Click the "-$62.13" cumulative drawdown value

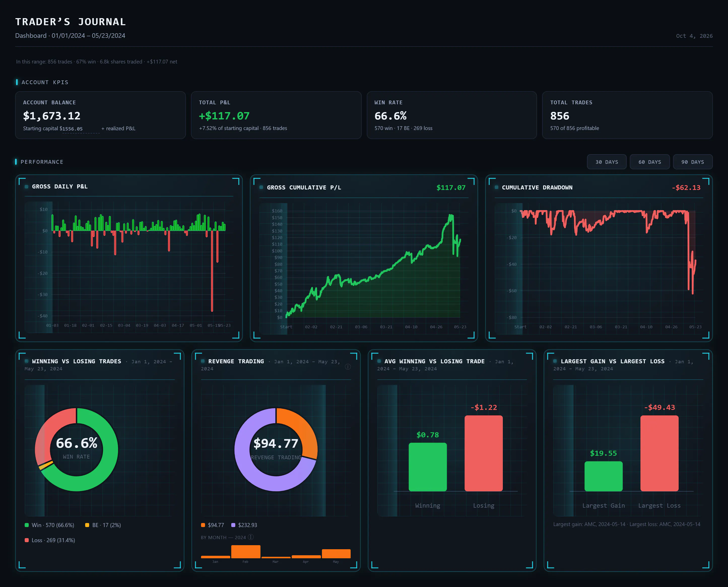686,188
